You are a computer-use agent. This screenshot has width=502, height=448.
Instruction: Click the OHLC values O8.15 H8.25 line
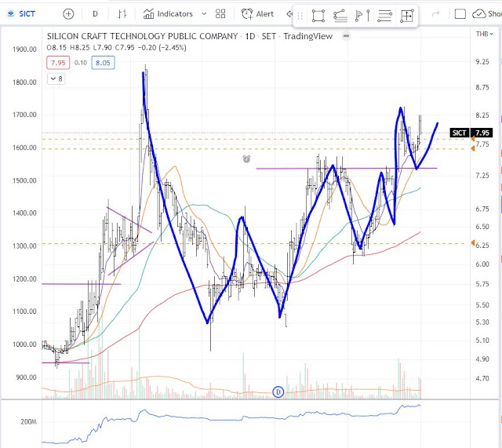click(117, 48)
